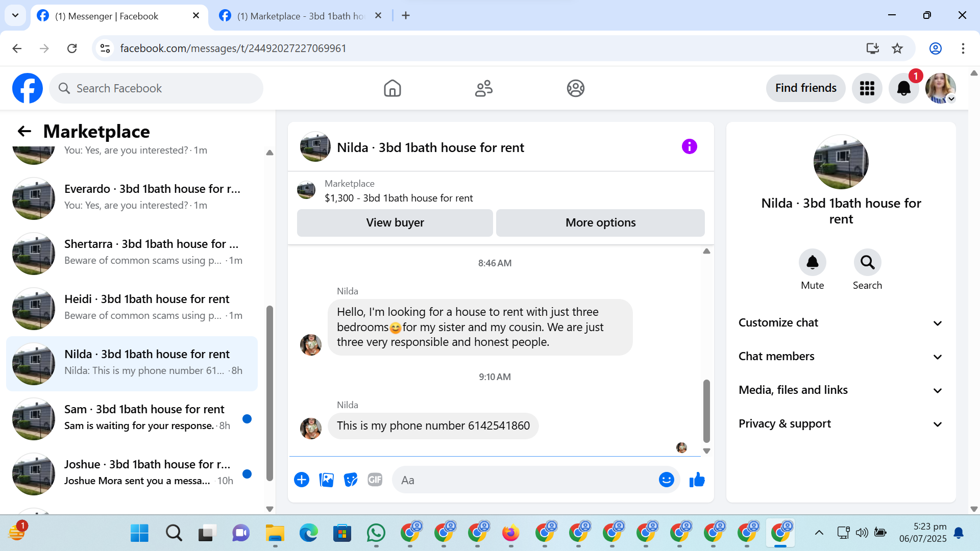Click the More options button

click(600, 223)
